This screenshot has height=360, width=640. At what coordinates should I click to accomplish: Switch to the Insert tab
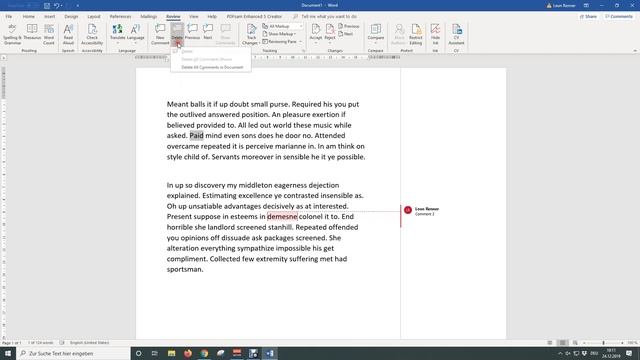point(49,16)
